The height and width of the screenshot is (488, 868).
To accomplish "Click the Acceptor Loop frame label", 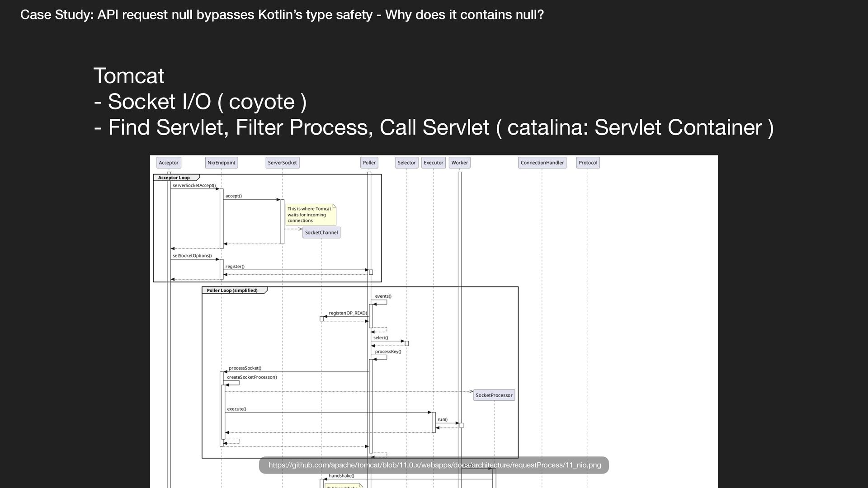I will coord(174,178).
